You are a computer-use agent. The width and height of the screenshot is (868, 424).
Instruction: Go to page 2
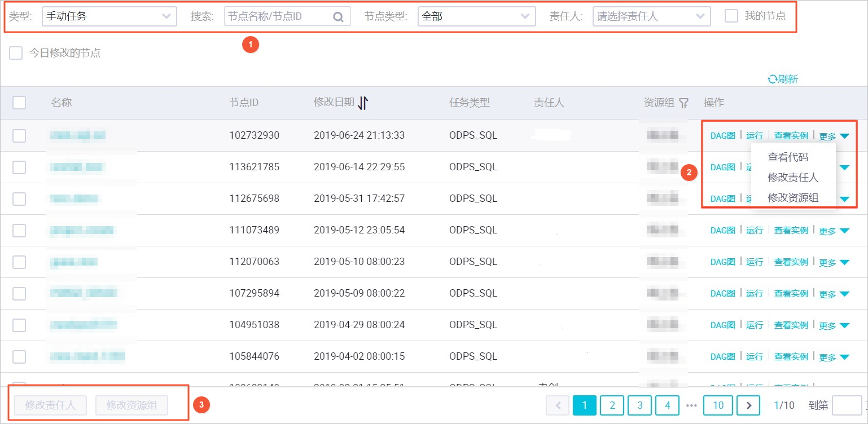[612, 405]
